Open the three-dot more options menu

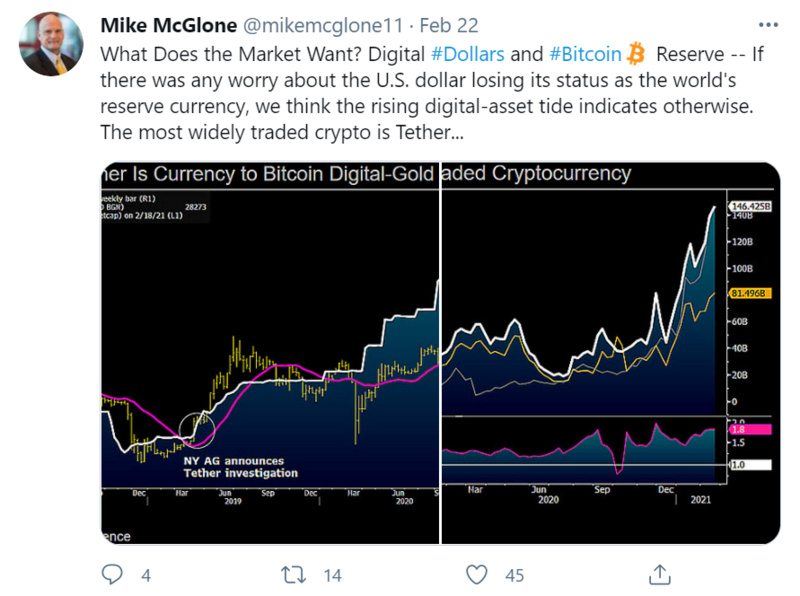[767, 22]
